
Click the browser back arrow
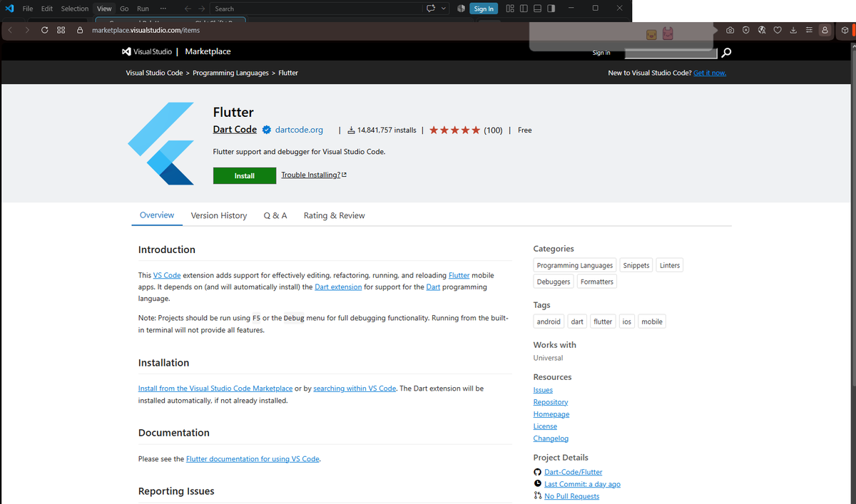11,31
